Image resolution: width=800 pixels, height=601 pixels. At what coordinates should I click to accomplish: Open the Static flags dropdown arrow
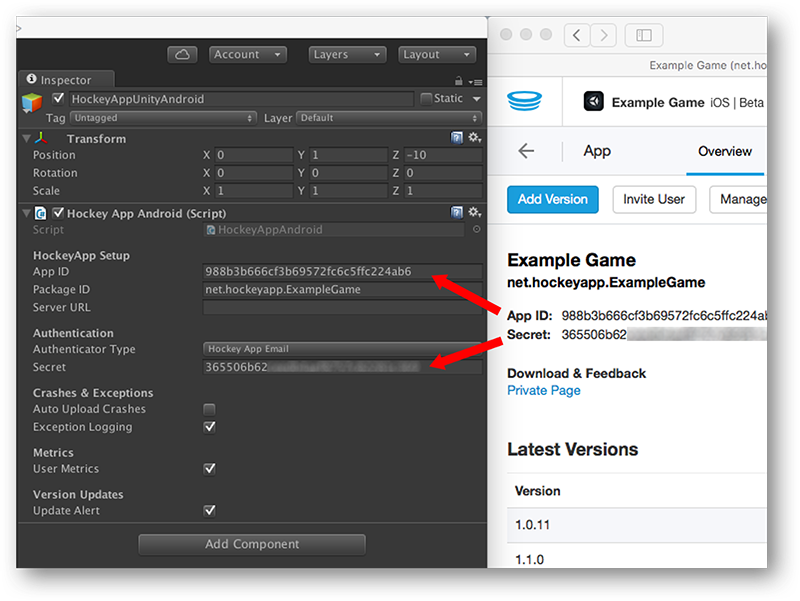click(477, 98)
